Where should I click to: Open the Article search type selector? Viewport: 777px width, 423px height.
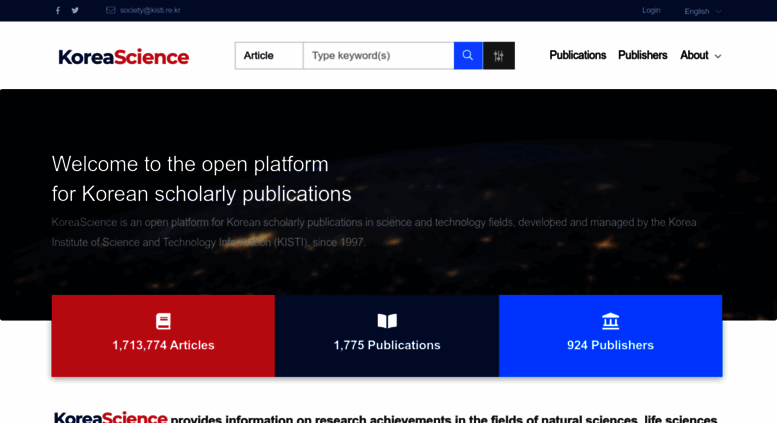click(269, 55)
